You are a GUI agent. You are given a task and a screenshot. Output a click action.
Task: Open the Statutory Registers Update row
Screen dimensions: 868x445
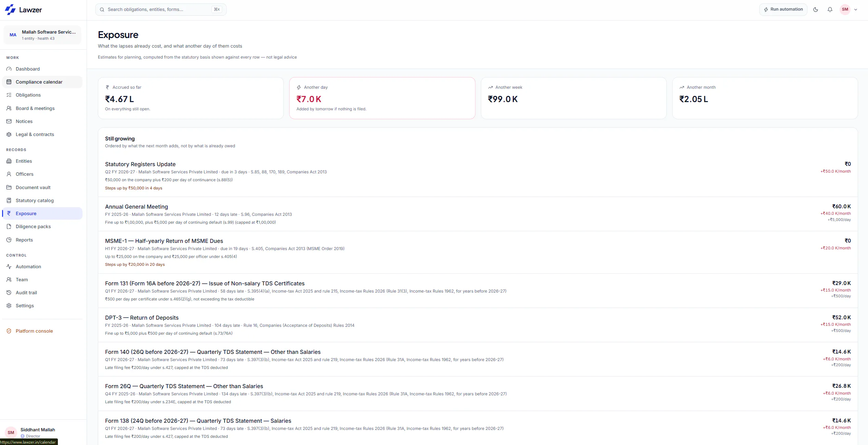(x=478, y=176)
